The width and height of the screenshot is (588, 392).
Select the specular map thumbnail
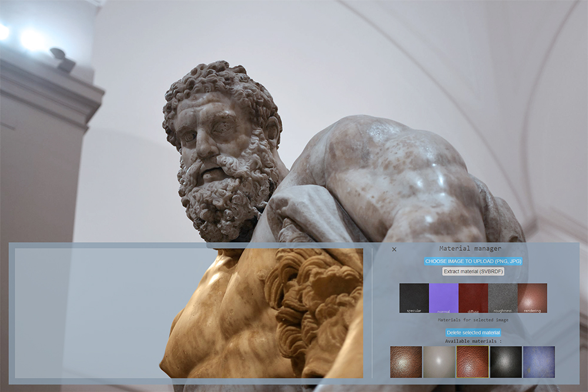point(414,298)
